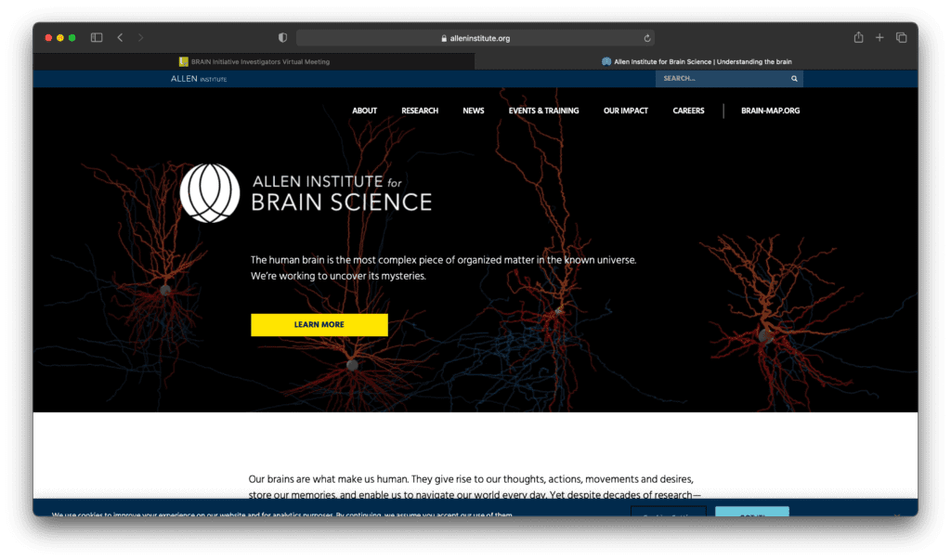951x560 pixels.
Task: Click the favicon of the BRAIN Initiative tab
Action: coord(183,61)
